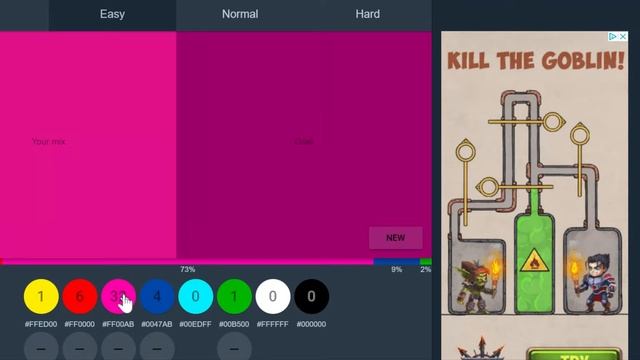Viewport: 640px width, 360px height.
Task: Click the 9% blue mix bar segment
Action: click(x=396, y=262)
